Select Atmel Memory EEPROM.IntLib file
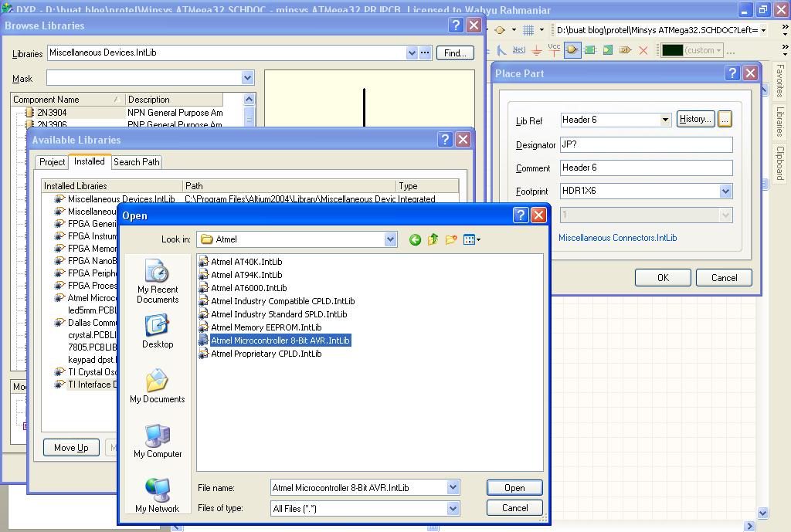Image resolution: width=791 pixels, height=532 pixels. coord(260,327)
